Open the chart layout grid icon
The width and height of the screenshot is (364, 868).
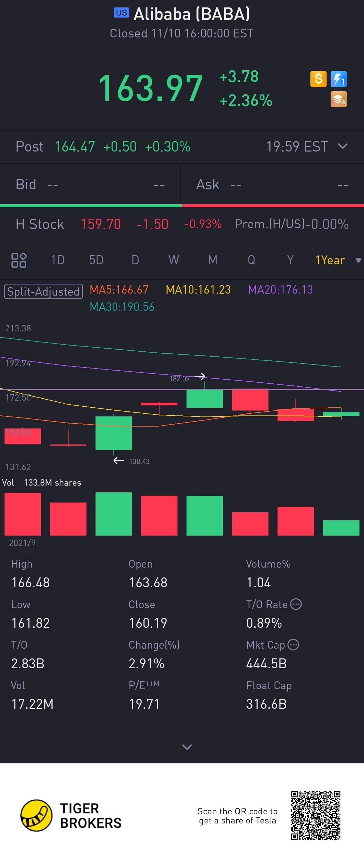[x=19, y=260]
